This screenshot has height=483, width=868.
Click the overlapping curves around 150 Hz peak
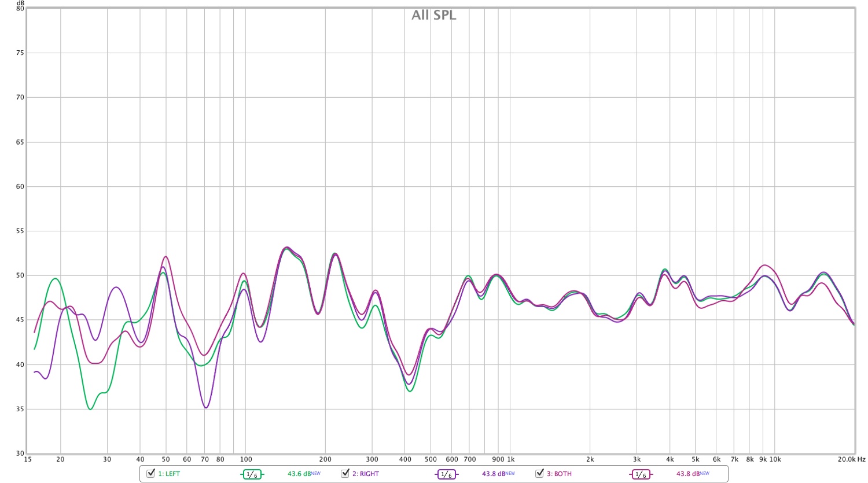(286, 248)
